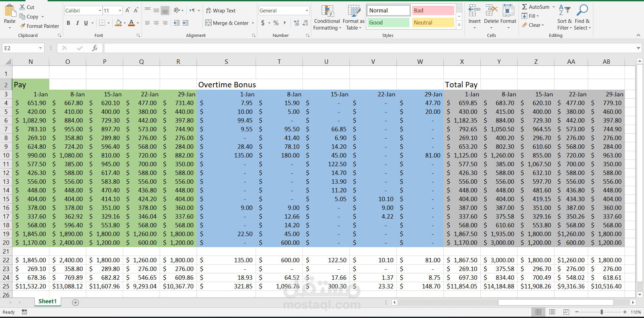
Task: Toggle middle vertical alignment
Action: click(156, 10)
